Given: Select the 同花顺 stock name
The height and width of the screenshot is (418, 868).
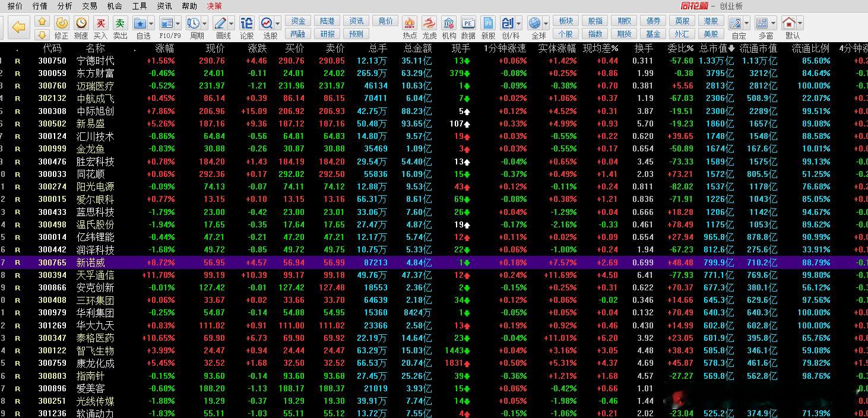Looking at the screenshot, I should pos(91,174).
